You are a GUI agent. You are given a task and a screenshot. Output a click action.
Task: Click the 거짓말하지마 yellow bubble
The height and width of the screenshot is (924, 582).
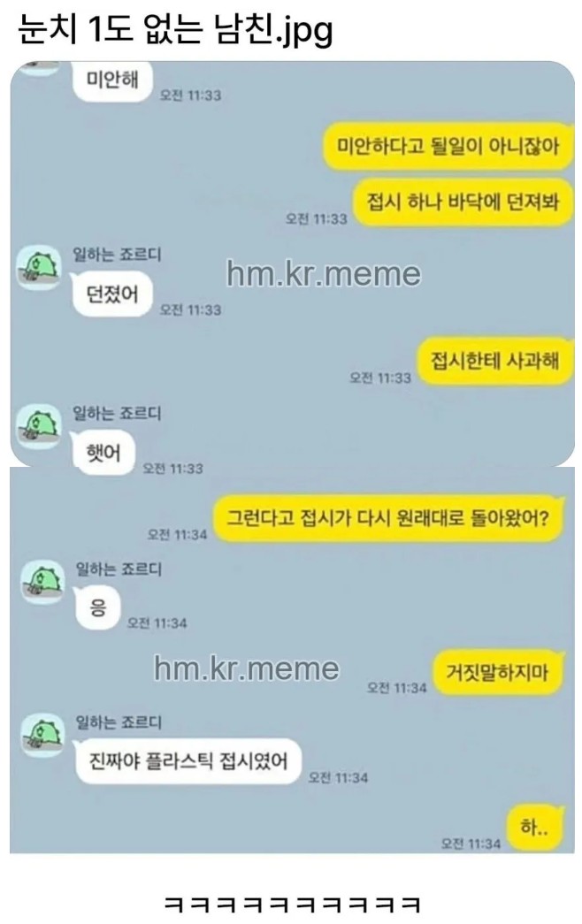tap(497, 672)
